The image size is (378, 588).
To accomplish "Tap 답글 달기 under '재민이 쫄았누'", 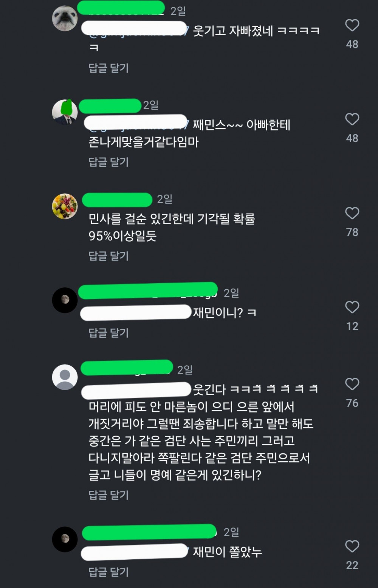I will (x=108, y=572).
